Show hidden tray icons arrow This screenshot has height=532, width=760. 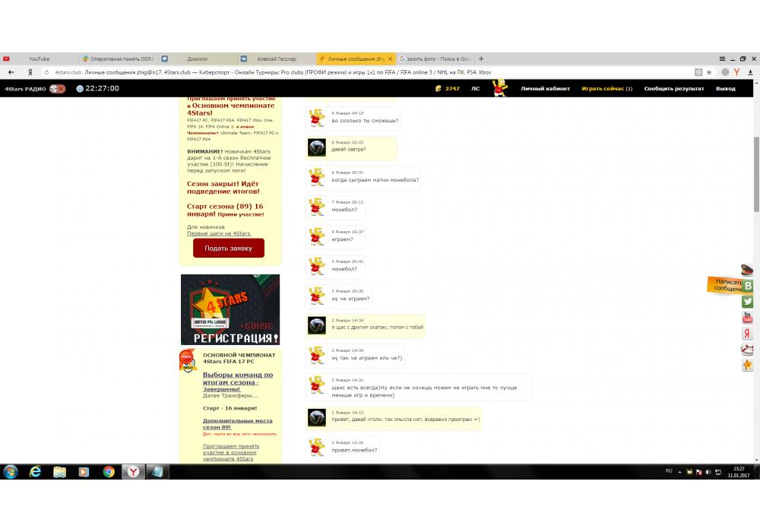[679, 471]
